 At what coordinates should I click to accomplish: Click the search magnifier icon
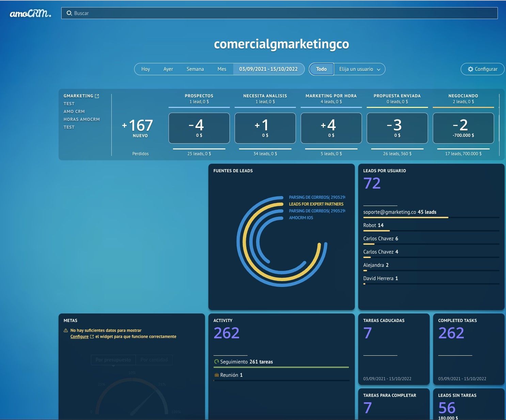69,13
